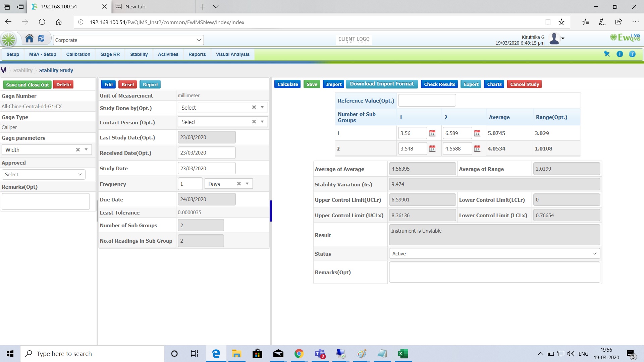Clear the Study Done by selection

254,107
